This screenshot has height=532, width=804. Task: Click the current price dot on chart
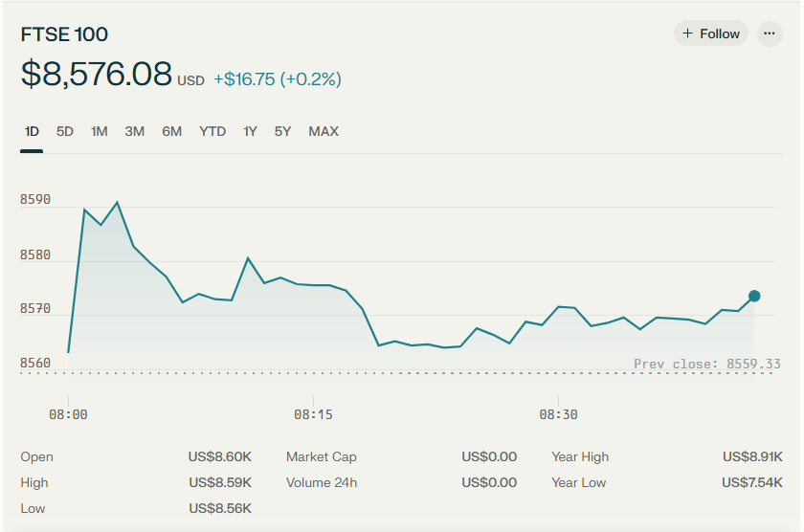[x=754, y=296]
